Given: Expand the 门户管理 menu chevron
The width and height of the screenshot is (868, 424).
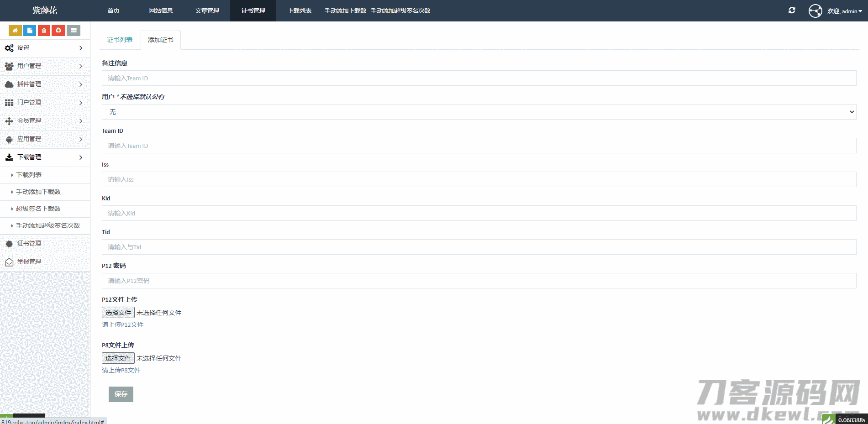Looking at the screenshot, I should tap(81, 103).
